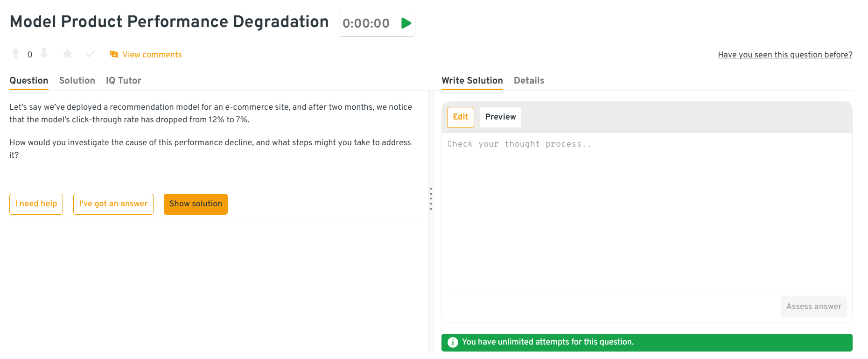This screenshot has width=868, height=359.
Task: Open the View comments link
Action: click(152, 55)
